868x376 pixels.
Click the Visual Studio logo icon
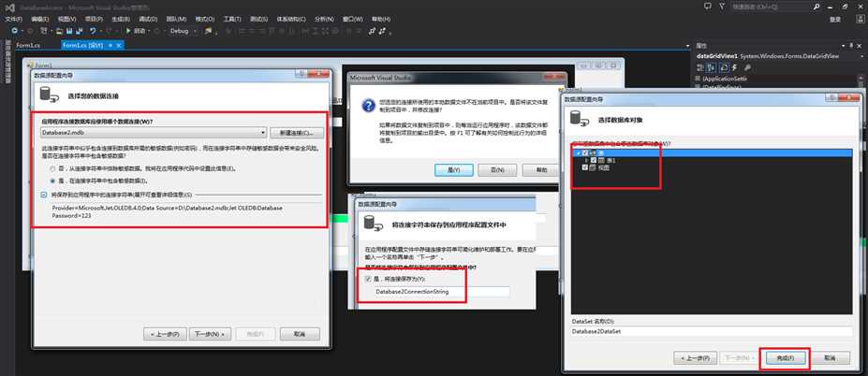point(9,7)
